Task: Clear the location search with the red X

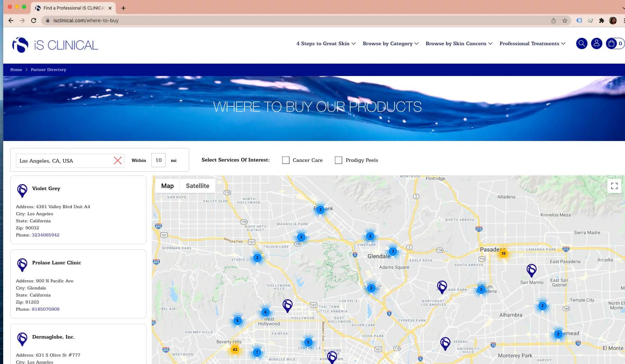Action: [118, 160]
